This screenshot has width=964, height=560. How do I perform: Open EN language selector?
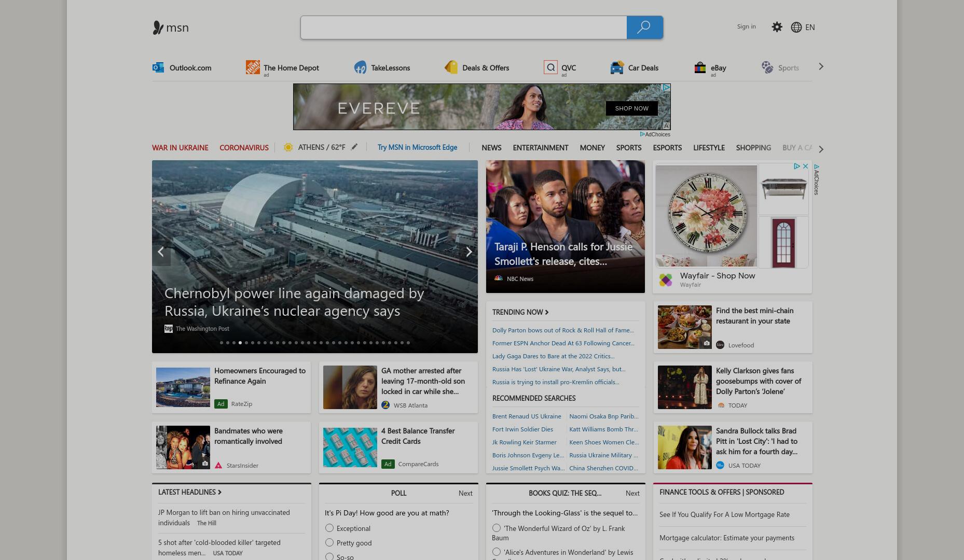pyautogui.click(x=810, y=27)
